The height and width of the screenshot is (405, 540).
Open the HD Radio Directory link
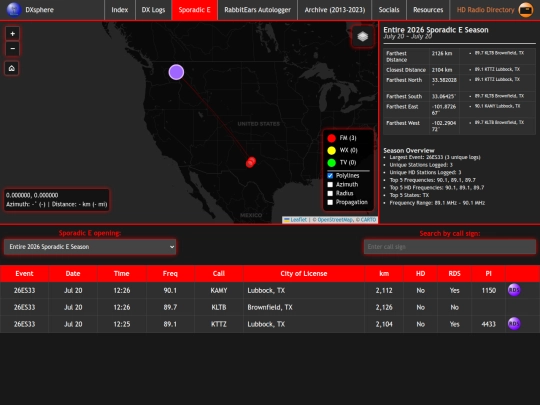pyautogui.click(x=485, y=10)
